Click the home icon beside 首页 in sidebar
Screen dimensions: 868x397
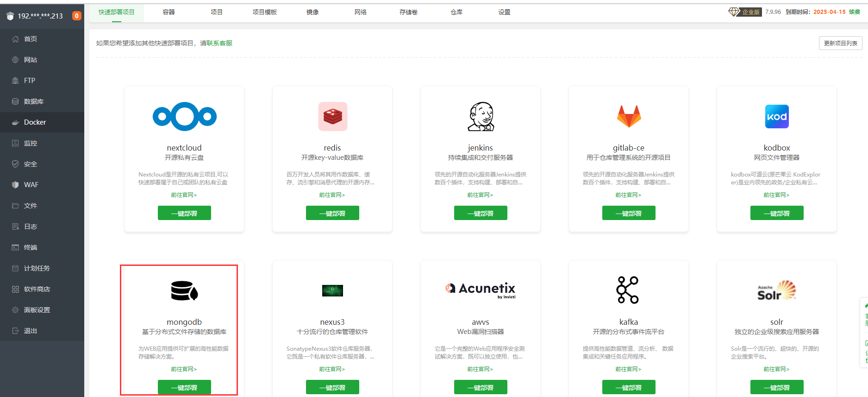pyautogui.click(x=15, y=39)
